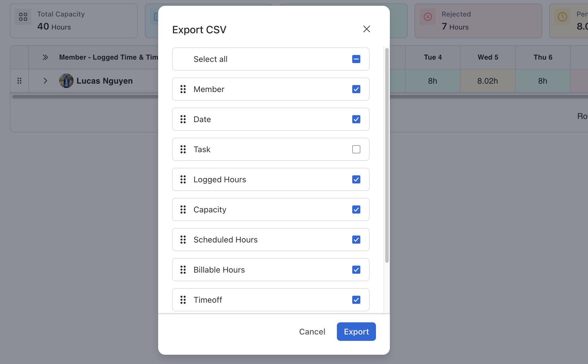Click the Total Capacity grid icon

(x=23, y=17)
